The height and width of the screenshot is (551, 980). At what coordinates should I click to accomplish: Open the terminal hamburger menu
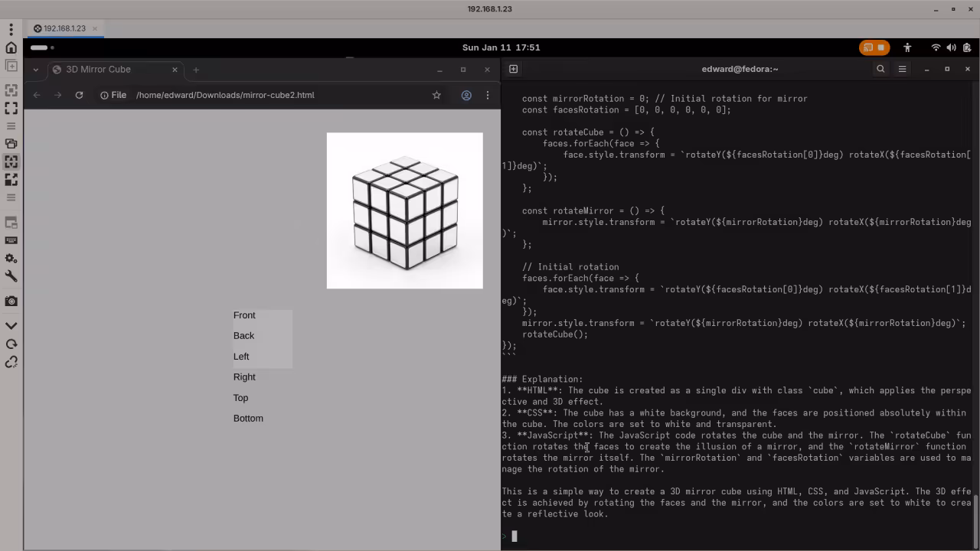coord(902,69)
